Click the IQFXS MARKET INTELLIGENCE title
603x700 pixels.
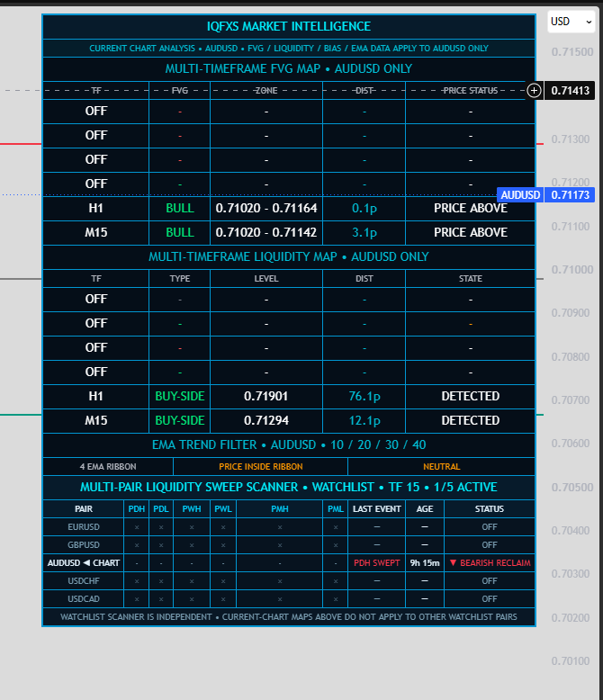pyautogui.click(x=289, y=26)
